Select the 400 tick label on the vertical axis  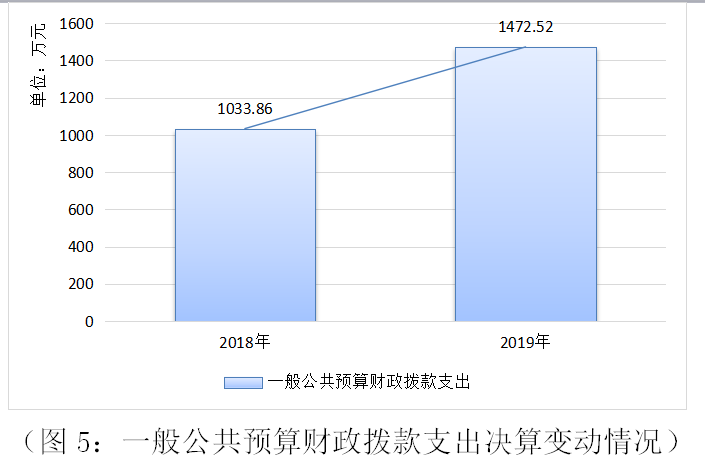[81, 247]
